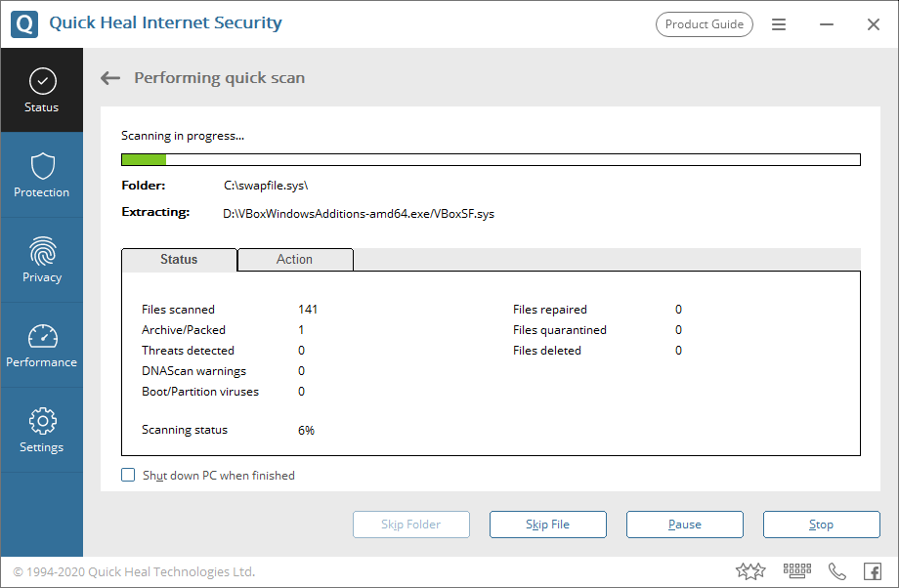Viewport: 899px width, 588px height.
Task: Click the three-stars rating icon
Action: click(750, 571)
